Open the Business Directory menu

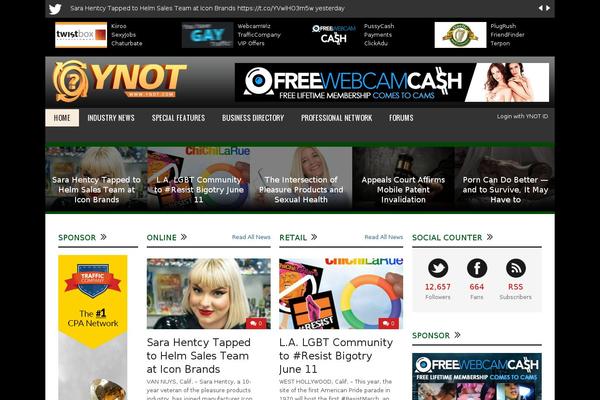click(x=253, y=118)
